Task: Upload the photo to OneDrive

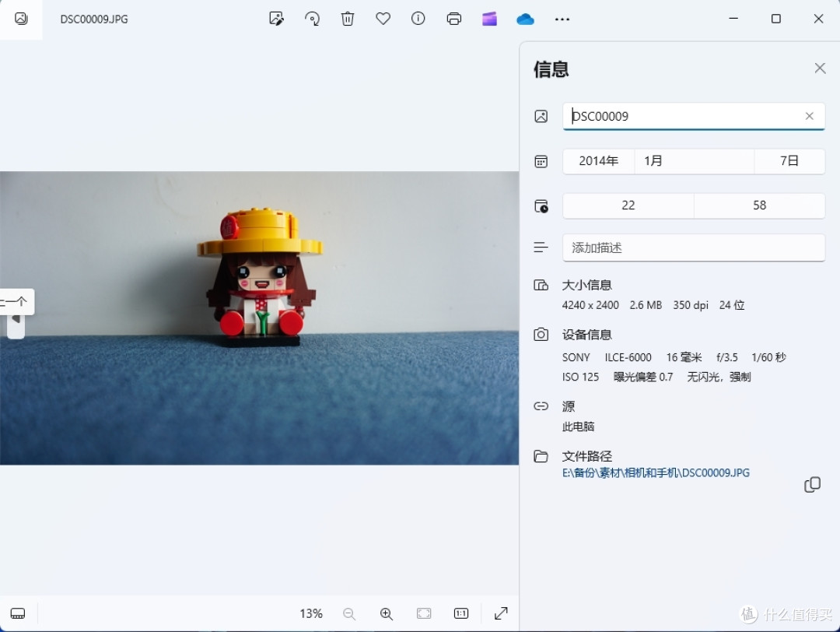Action: pos(525,19)
